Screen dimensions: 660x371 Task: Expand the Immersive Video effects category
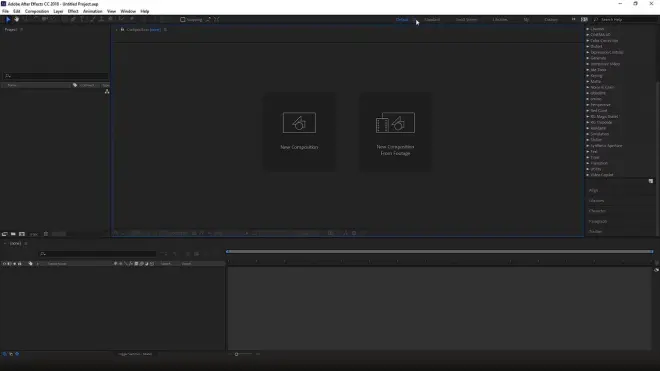pyautogui.click(x=588, y=64)
